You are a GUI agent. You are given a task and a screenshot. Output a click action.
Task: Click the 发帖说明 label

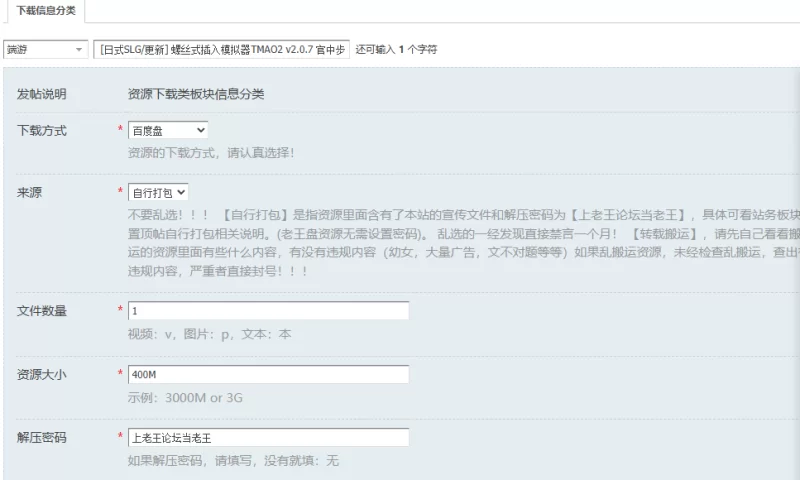point(41,94)
